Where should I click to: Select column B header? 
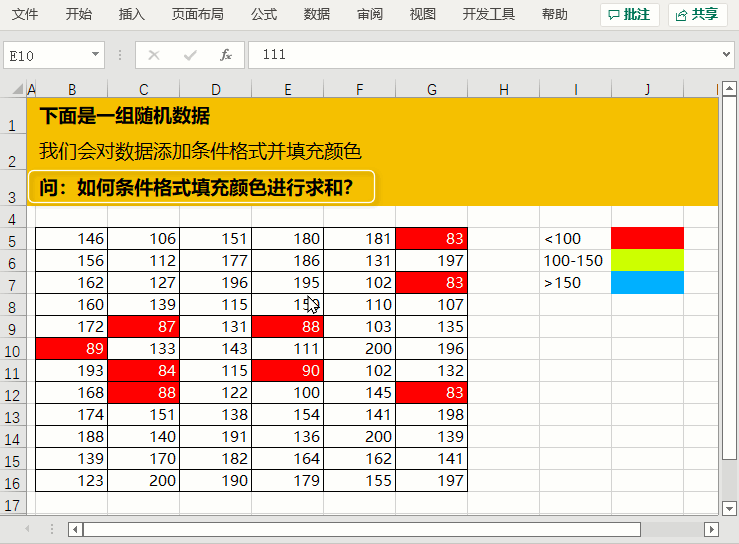pyautogui.click(x=72, y=89)
